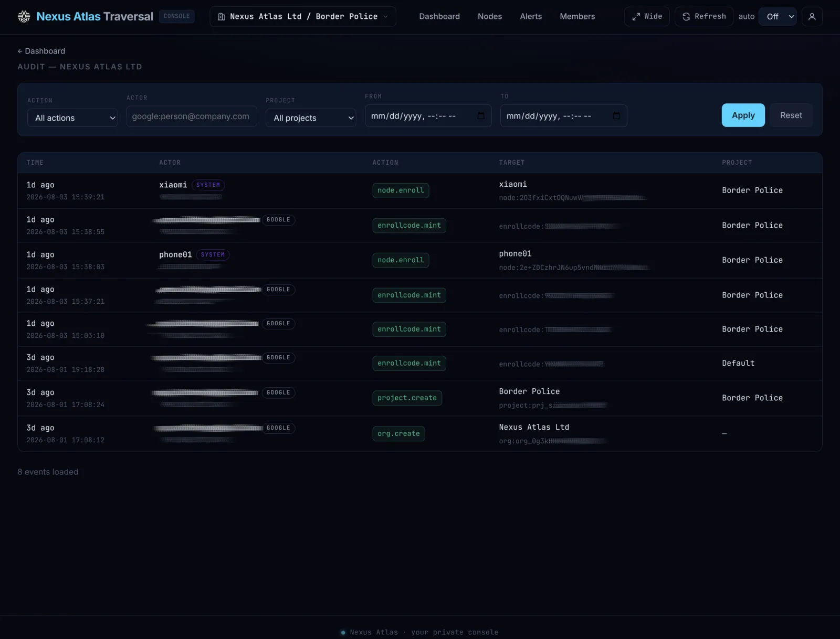Click the Border Police target name
The width and height of the screenshot is (840, 639).
point(530,392)
